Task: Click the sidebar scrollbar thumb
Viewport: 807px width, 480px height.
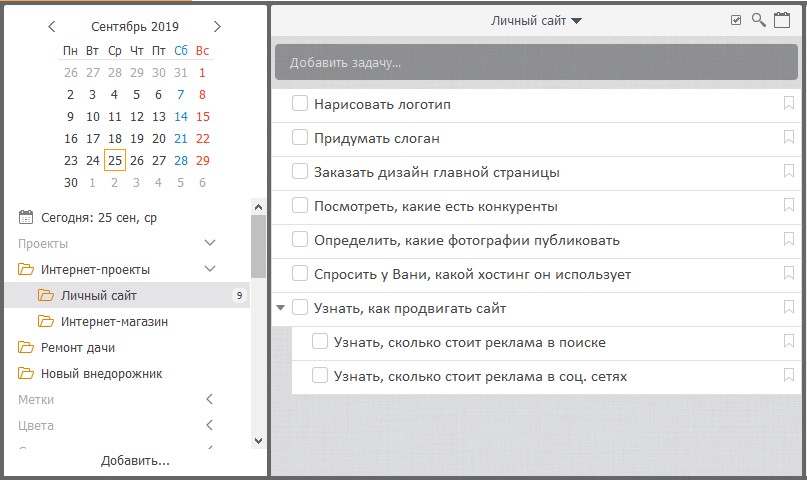Action: [258, 246]
